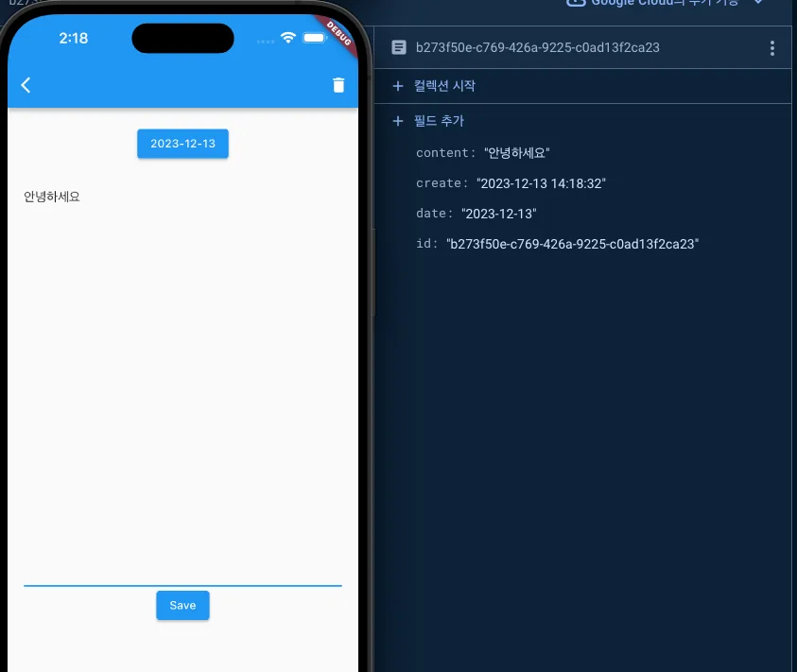Click the create field name

pyautogui.click(x=439, y=183)
